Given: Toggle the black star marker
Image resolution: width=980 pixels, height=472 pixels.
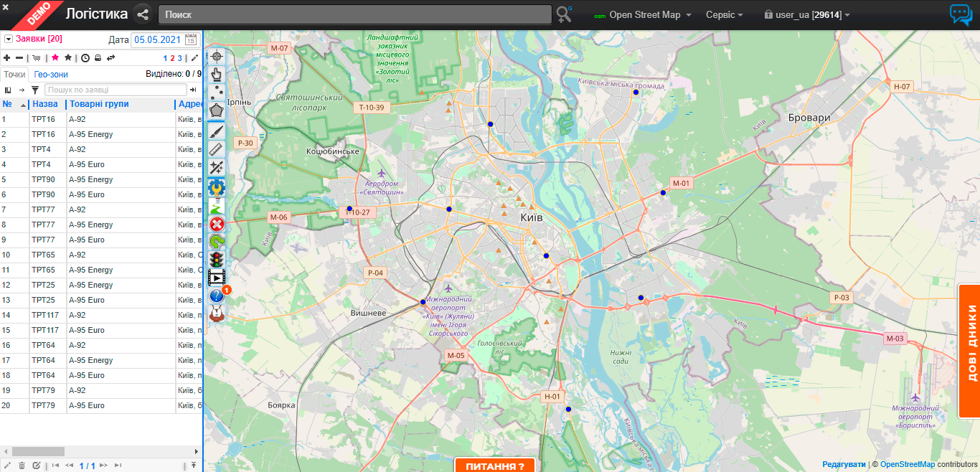Looking at the screenshot, I should (68, 58).
